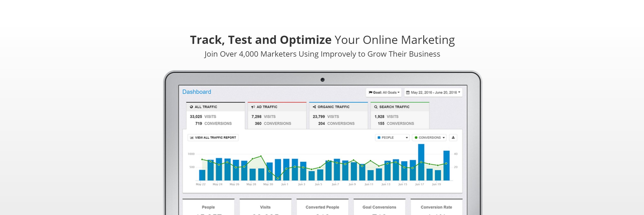Click View All Traffic Report button
This screenshot has height=215, width=644.
pos(213,137)
